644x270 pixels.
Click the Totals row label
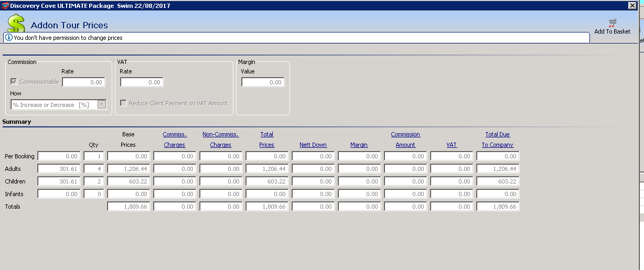pyautogui.click(x=13, y=207)
